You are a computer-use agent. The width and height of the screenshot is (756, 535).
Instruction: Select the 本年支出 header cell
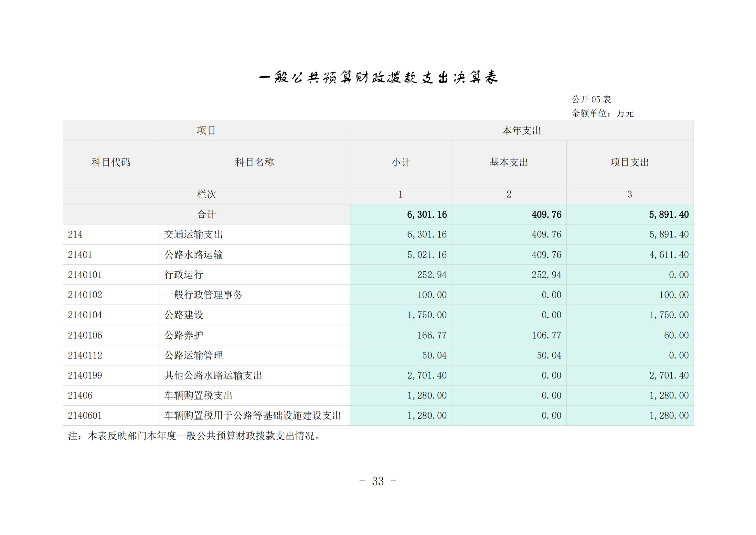pos(522,130)
